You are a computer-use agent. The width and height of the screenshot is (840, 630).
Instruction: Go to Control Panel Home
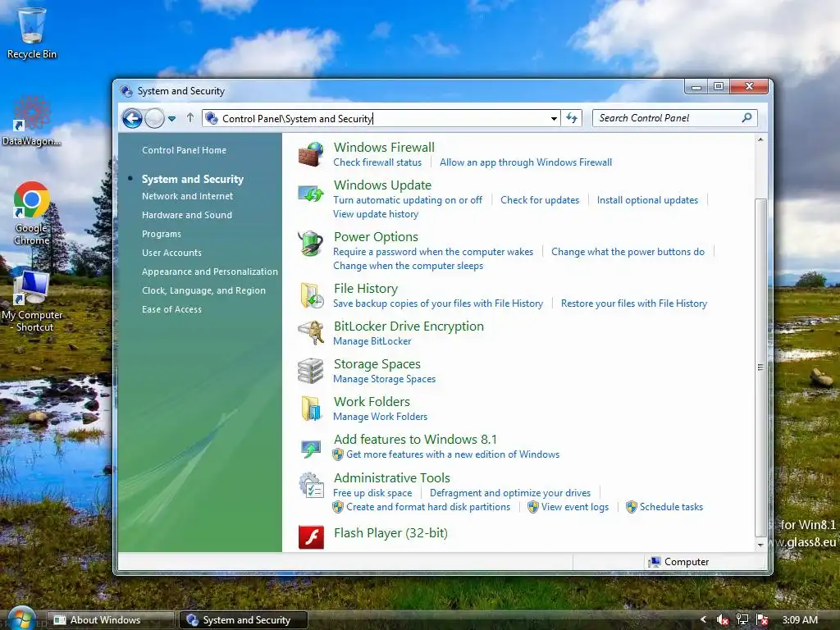[x=185, y=151]
